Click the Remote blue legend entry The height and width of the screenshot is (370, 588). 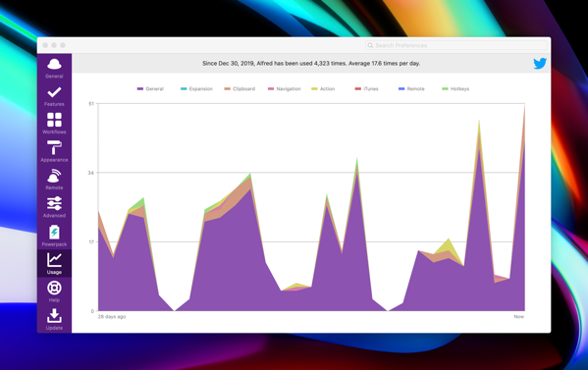411,89
